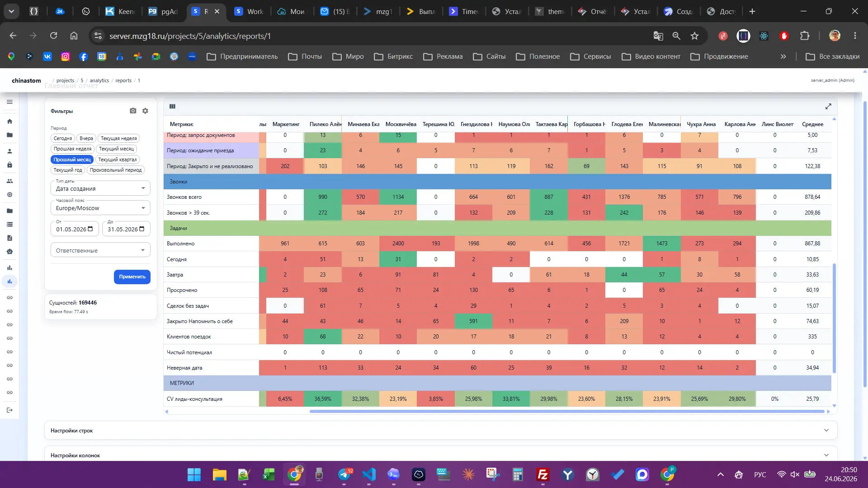868x488 pixels.
Task: Select the Текущий квартал period chip
Action: [118, 160]
